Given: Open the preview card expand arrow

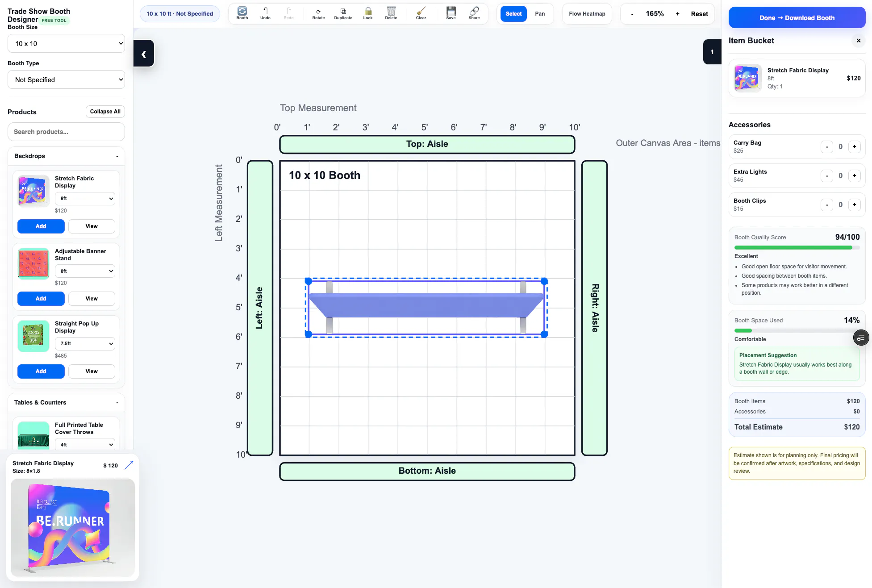Looking at the screenshot, I should 129,465.
